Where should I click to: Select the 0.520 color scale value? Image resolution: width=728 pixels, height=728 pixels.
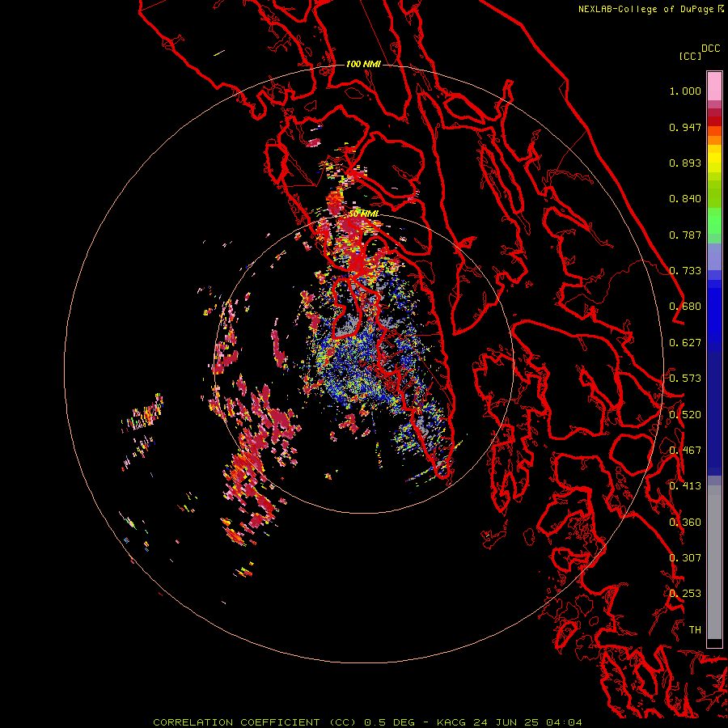click(685, 415)
